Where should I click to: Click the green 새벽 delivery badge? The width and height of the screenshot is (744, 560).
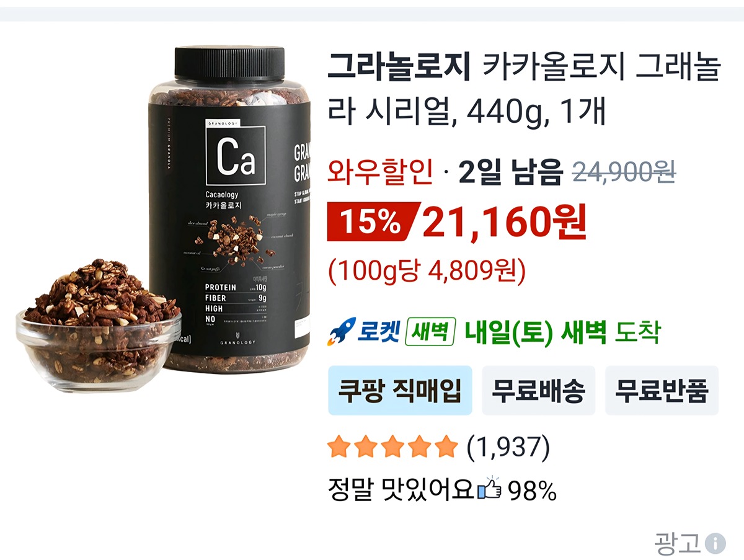pos(430,332)
